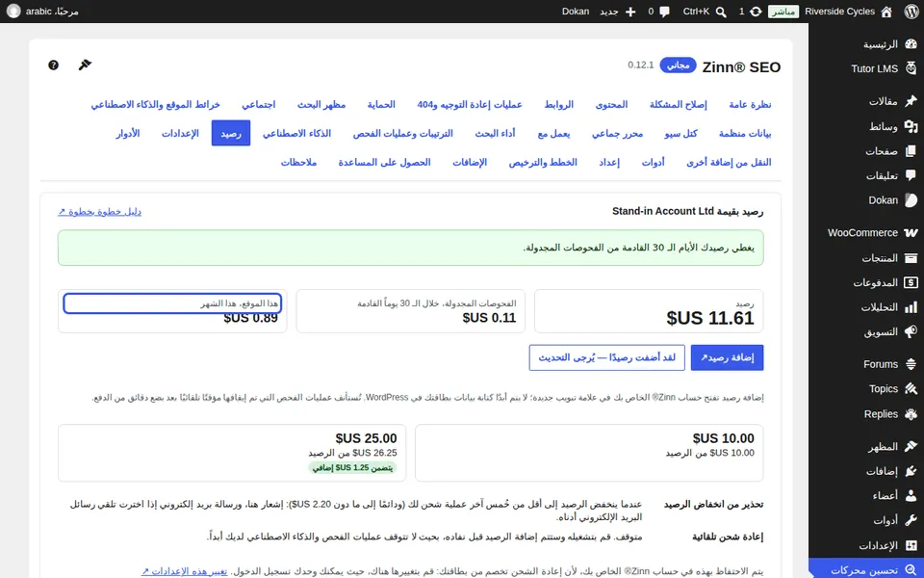The width and height of the screenshot is (924, 578).
Task: Open تغيير هذه الإعدادات link
Action: coord(184,571)
